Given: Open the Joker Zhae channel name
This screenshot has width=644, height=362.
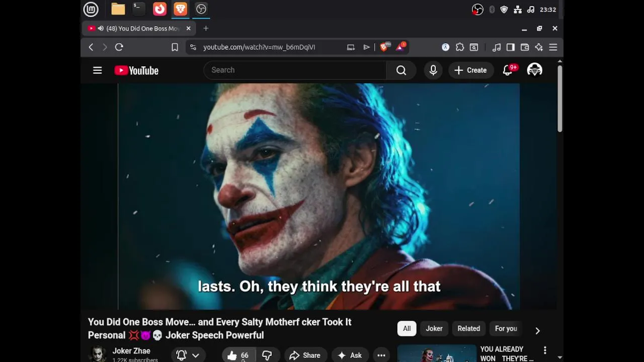Looking at the screenshot, I should click(131, 351).
